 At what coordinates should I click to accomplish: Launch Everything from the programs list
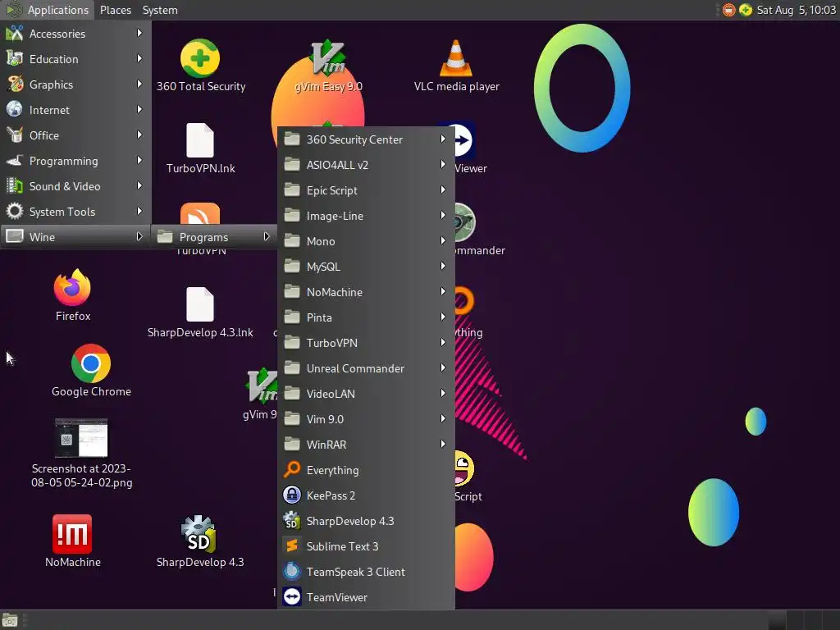[x=366, y=470]
